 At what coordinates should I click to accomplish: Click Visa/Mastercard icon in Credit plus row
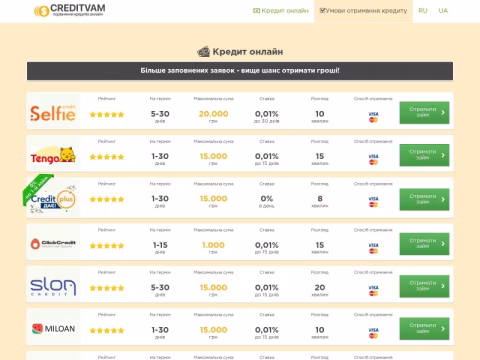pyautogui.click(x=373, y=202)
